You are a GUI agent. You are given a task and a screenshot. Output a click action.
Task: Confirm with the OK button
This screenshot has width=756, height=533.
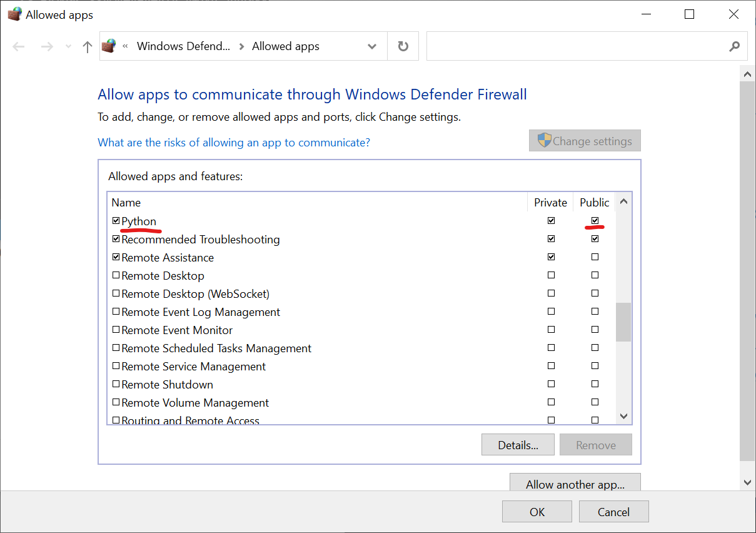coord(537,512)
